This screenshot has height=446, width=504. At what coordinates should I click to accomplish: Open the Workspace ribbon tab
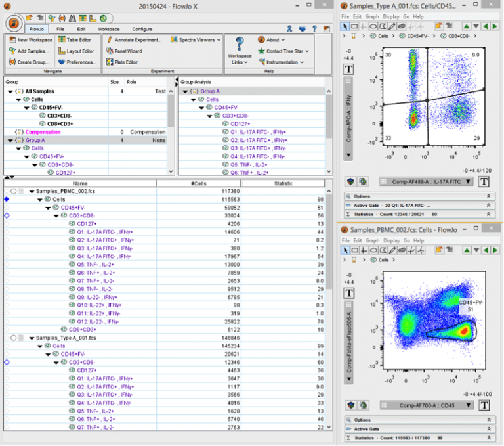pyautogui.click(x=108, y=29)
